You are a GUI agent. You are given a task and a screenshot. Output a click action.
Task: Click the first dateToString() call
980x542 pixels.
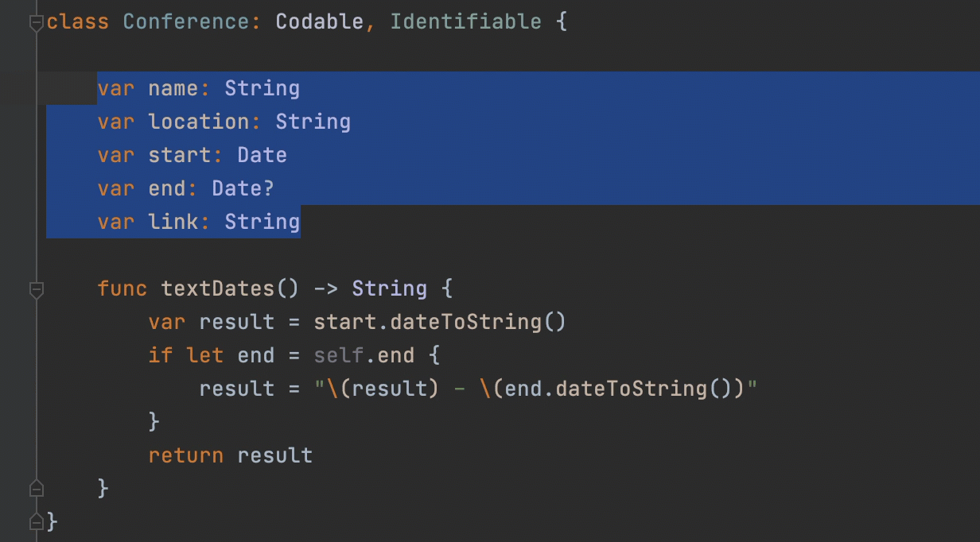pos(465,322)
